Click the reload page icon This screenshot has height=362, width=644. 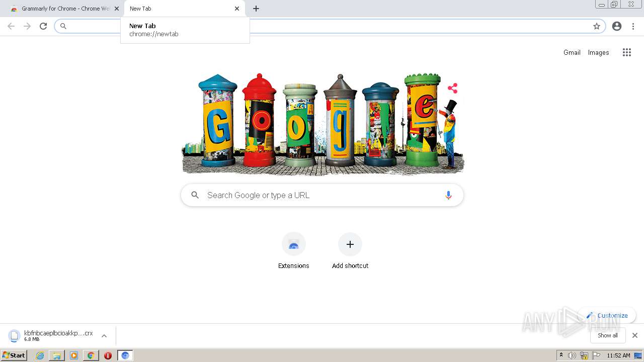pyautogui.click(x=43, y=26)
